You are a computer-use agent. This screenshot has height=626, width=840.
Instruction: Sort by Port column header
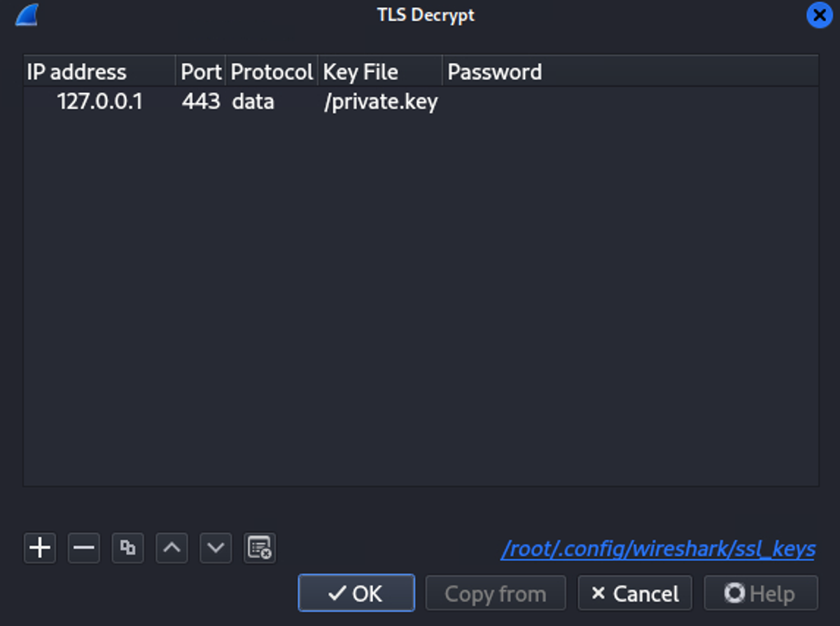coord(201,71)
